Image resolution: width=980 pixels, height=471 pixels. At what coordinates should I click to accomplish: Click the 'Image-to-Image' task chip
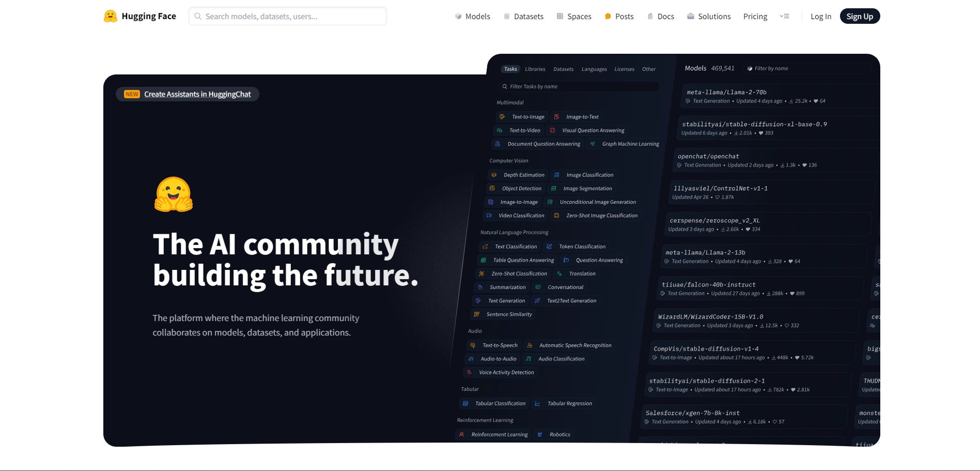[x=512, y=202]
